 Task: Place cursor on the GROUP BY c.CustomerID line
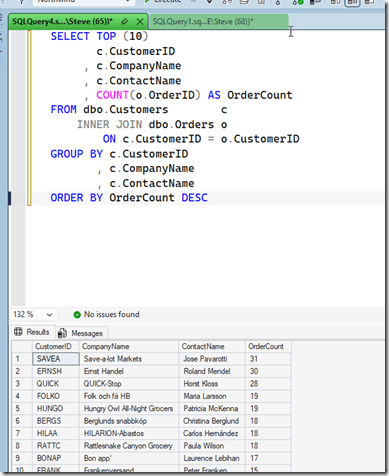click(119, 154)
